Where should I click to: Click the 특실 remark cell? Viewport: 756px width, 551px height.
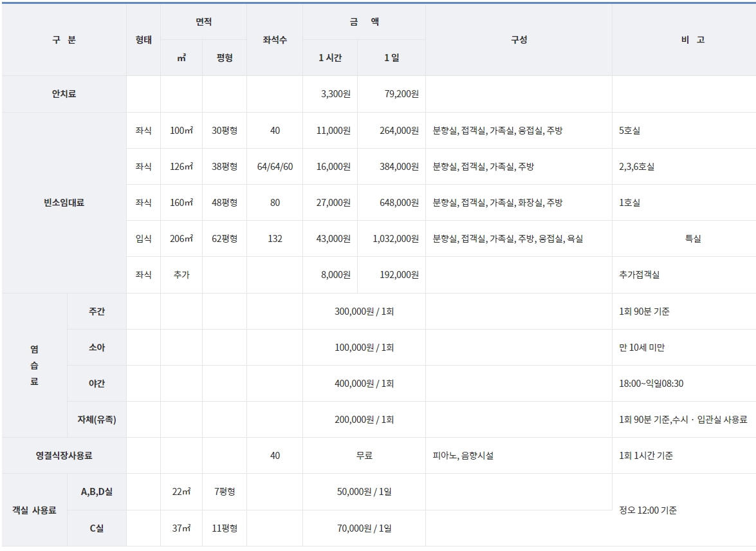point(693,239)
